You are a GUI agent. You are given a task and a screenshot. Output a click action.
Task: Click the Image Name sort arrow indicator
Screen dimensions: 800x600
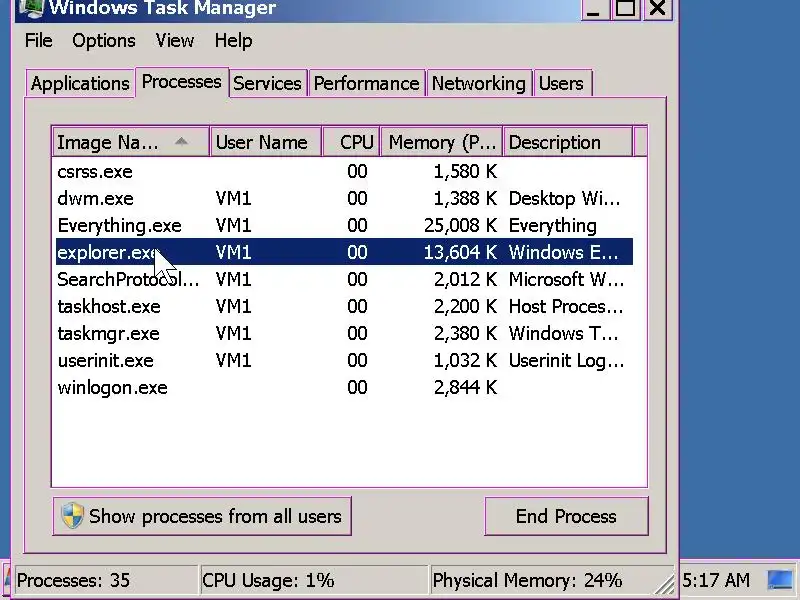(x=181, y=141)
